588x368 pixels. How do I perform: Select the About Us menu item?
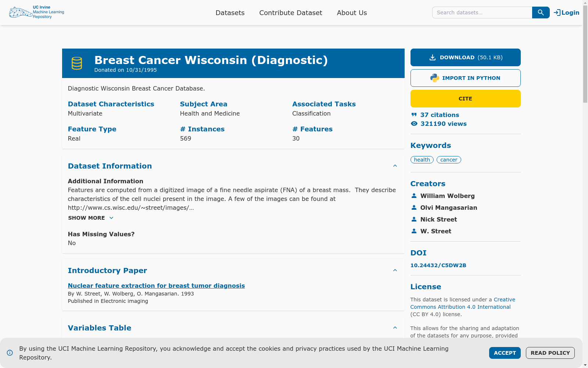tap(352, 13)
